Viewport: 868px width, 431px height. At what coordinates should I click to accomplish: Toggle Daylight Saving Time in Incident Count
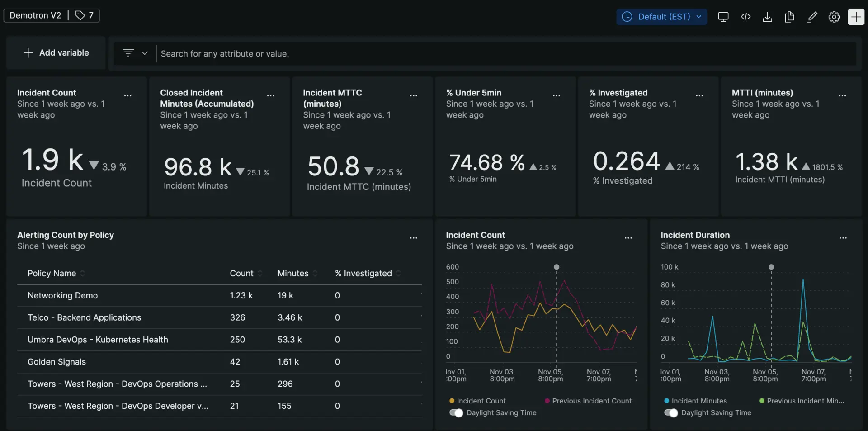tap(456, 413)
